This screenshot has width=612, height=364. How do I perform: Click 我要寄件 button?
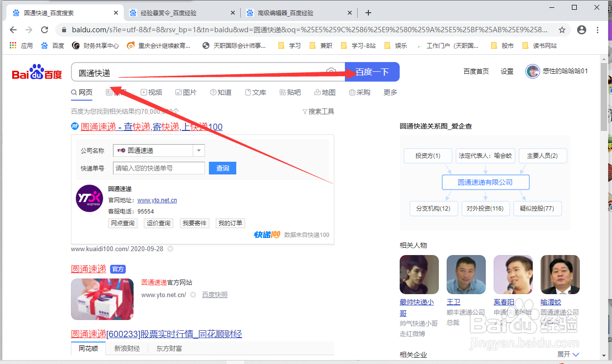pyautogui.click(x=195, y=223)
